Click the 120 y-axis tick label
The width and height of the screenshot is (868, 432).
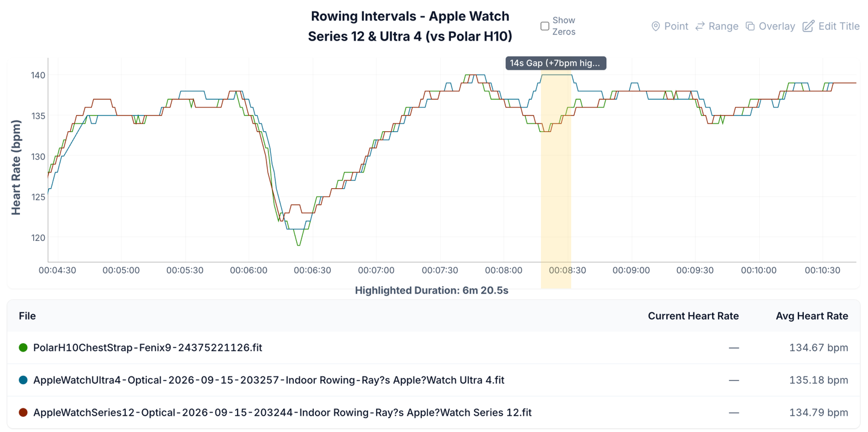tap(38, 237)
